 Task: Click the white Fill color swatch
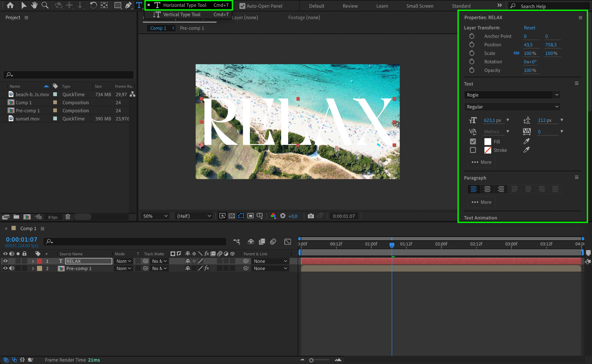488,141
